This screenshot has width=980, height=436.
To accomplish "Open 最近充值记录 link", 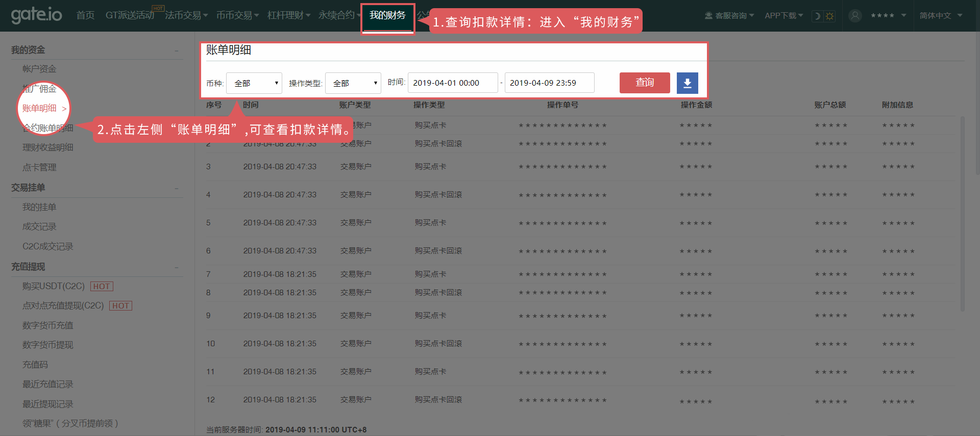I will 48,384.
